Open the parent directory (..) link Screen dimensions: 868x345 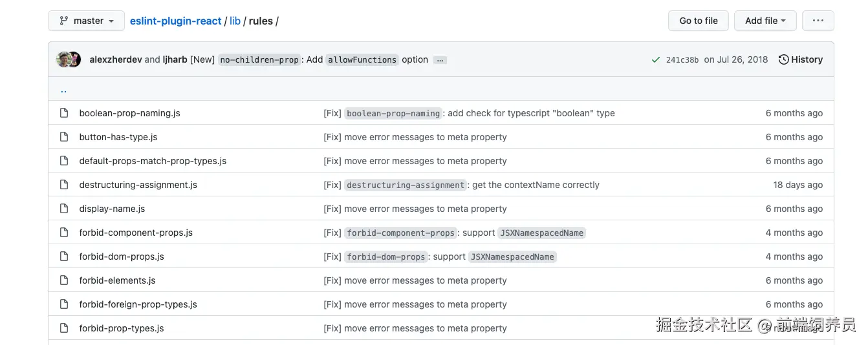pyautogui.click(x=63, y=90)
